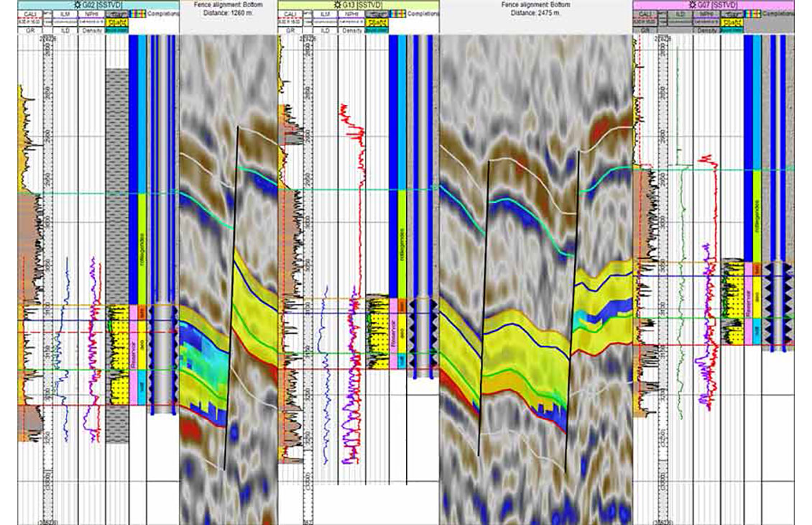This screenshot has height=525, width=812.
Task: Click the sun icon beside the G13 well name
Action: coord(338,5)
